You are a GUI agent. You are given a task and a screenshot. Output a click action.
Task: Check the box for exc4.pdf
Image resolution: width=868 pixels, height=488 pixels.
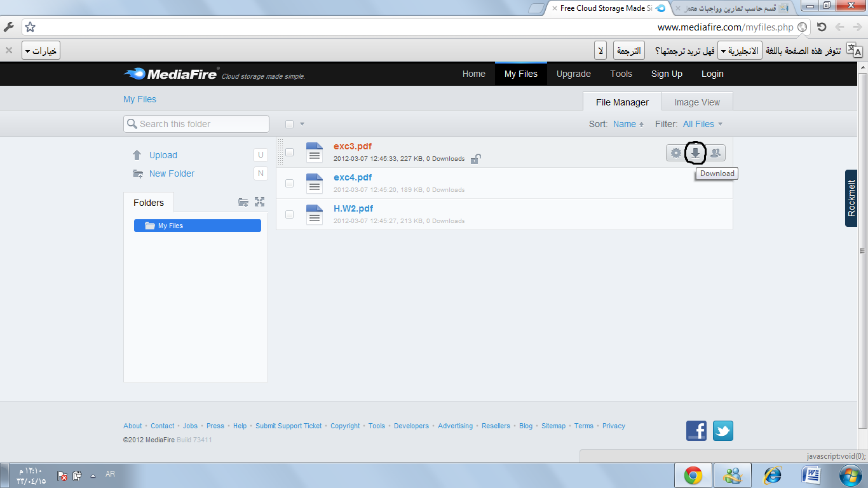pos(289,183)
